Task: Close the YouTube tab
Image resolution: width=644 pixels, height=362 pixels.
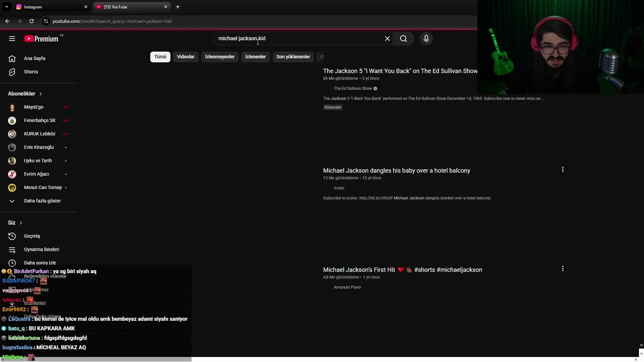Action: coord(166,7)
